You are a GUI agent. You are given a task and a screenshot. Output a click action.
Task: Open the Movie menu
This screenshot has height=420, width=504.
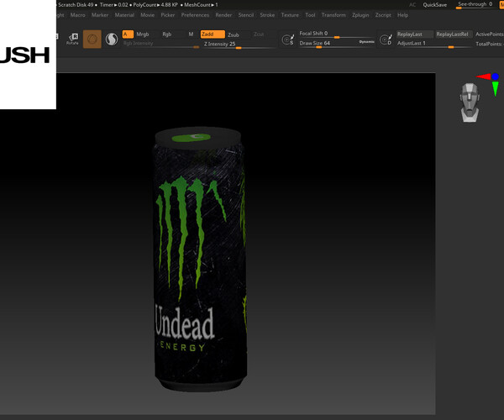[148, 15]
